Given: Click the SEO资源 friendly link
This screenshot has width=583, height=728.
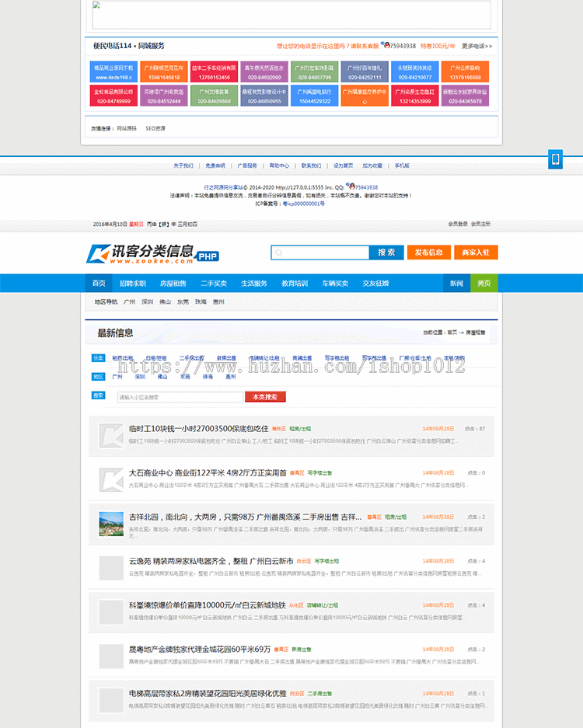Looking at the screenshot, I should (155, 128).
